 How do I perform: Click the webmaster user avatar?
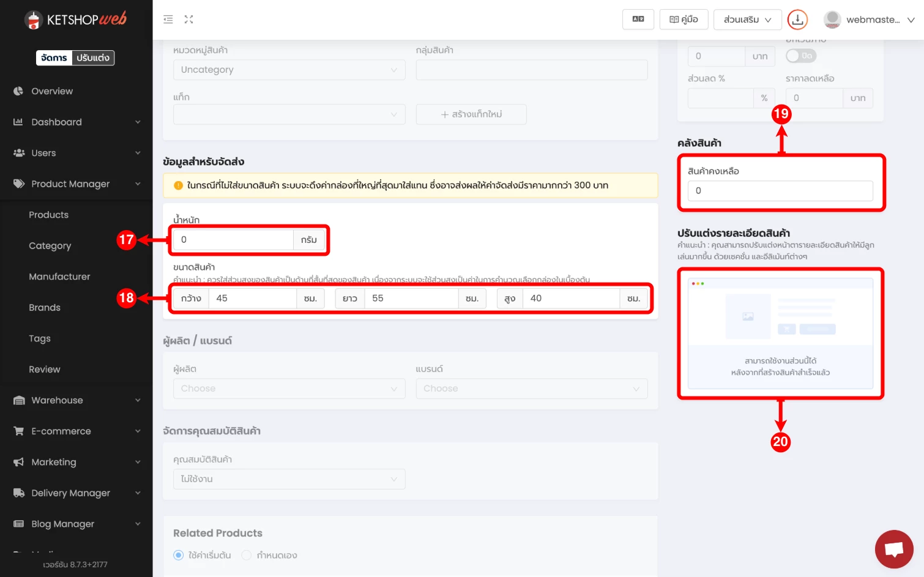pos(832,20)
